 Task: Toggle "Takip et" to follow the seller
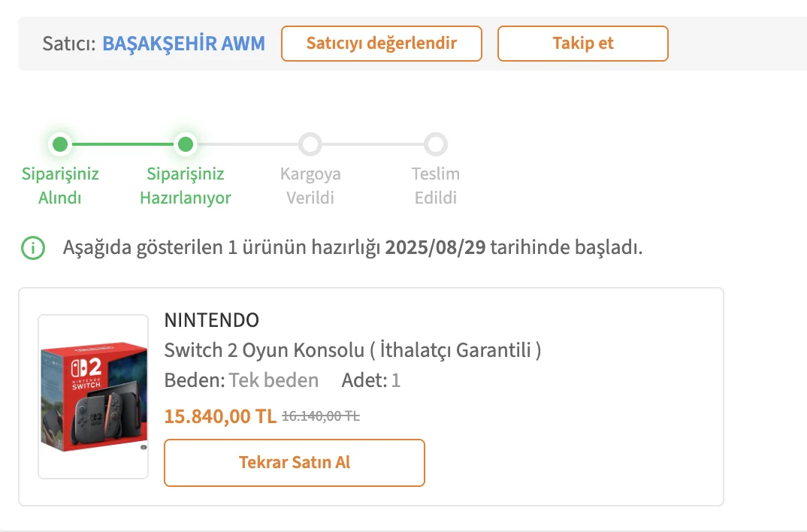582,44
